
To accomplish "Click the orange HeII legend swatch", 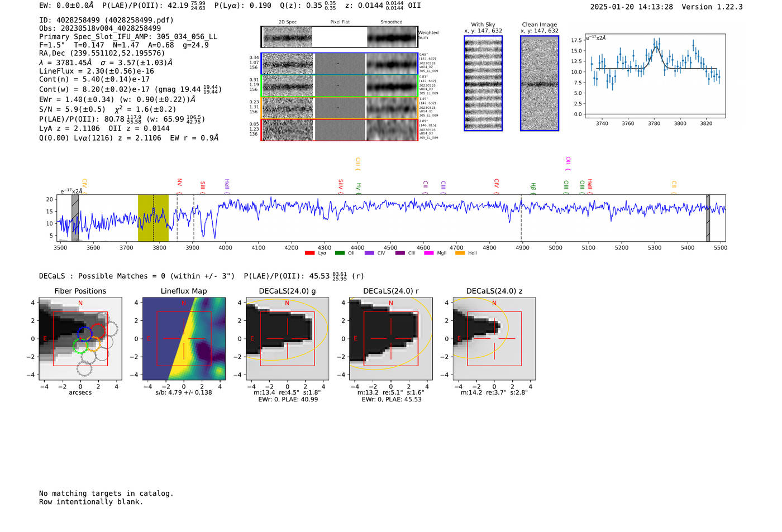I will (460, 253).
